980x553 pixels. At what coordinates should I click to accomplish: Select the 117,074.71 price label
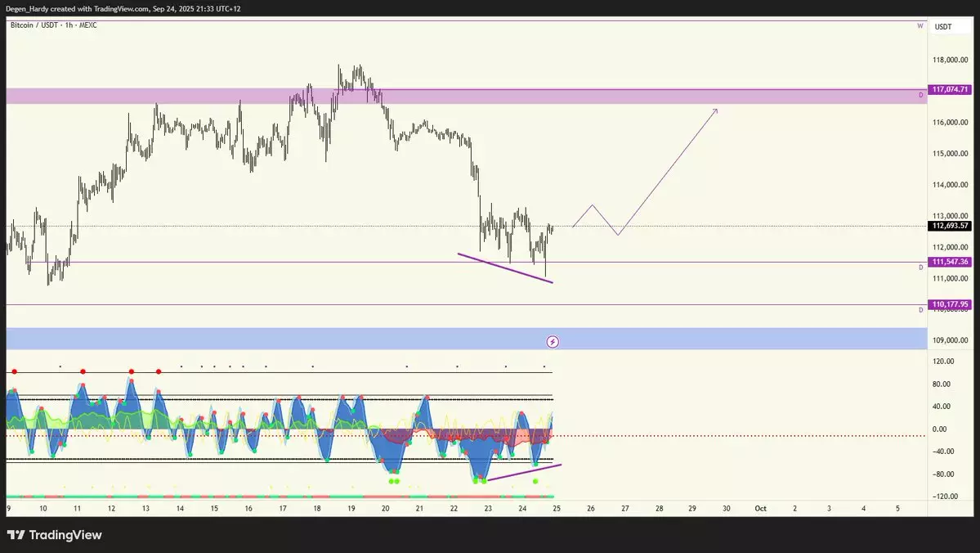(x=950, y=89)
